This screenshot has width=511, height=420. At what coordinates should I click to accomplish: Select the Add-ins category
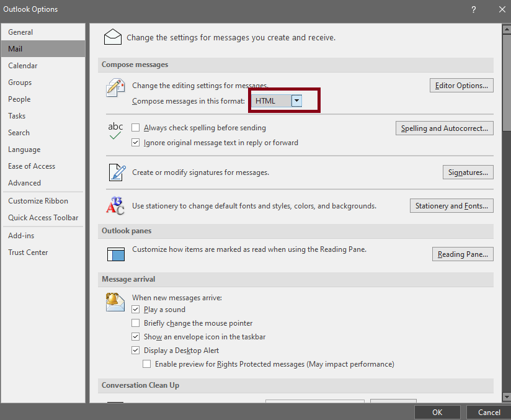[43, 235]
